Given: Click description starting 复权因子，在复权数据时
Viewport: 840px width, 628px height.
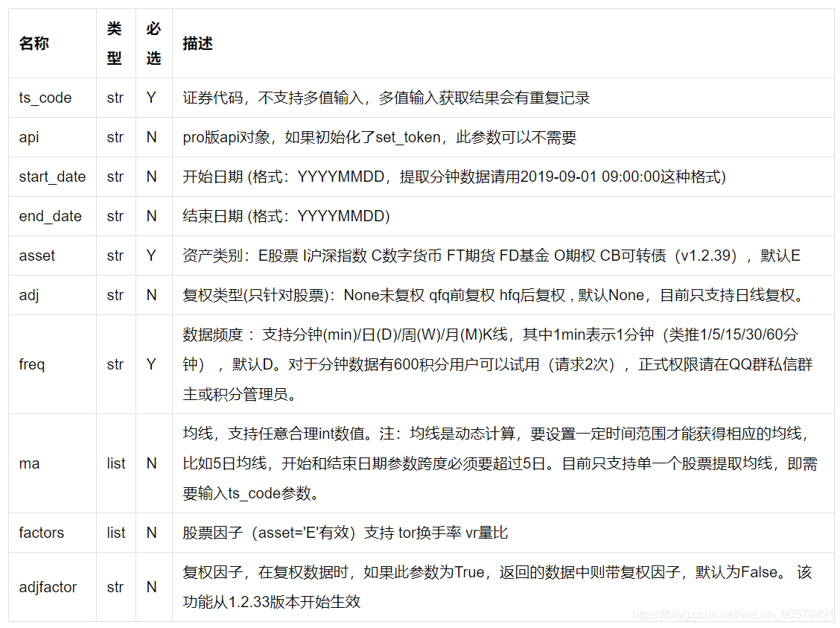Looking at the screenshot, I should pos(497,588).
